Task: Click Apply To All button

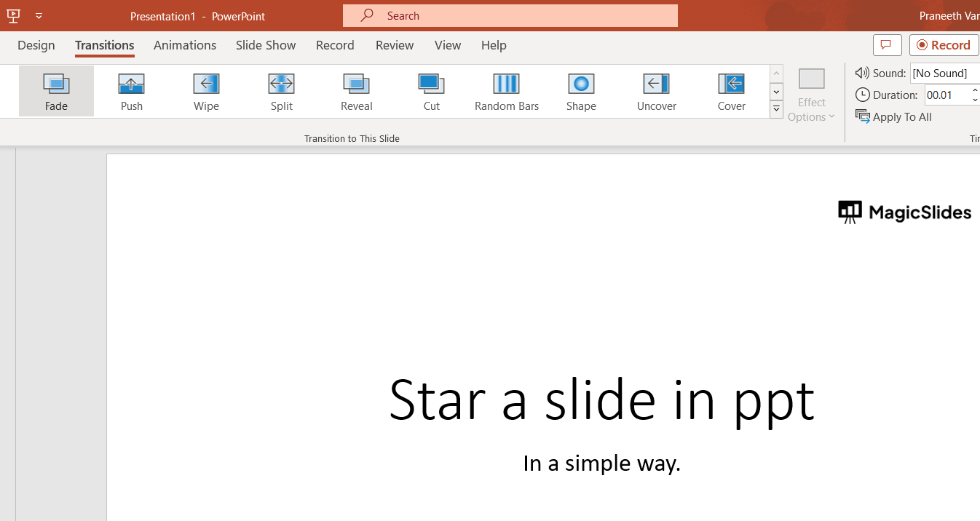Action: click(x=894, y=116)
